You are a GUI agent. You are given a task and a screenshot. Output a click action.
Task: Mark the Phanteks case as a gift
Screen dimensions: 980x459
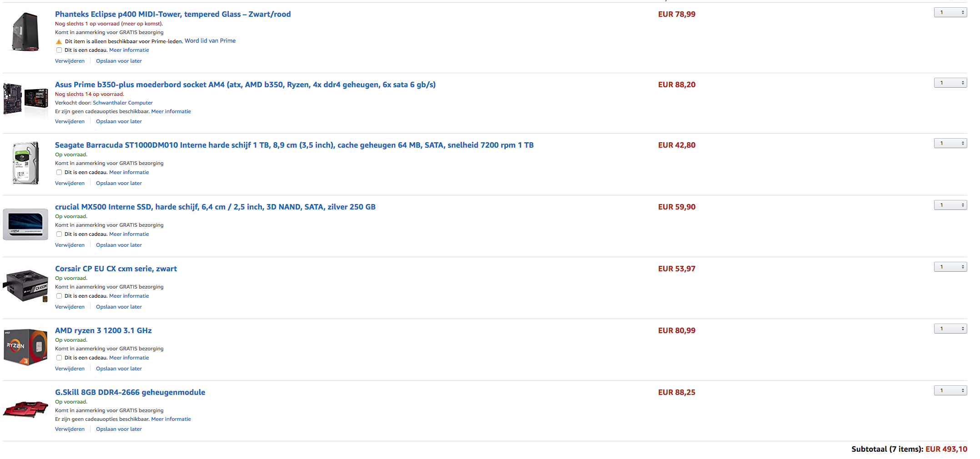[59, 50]
